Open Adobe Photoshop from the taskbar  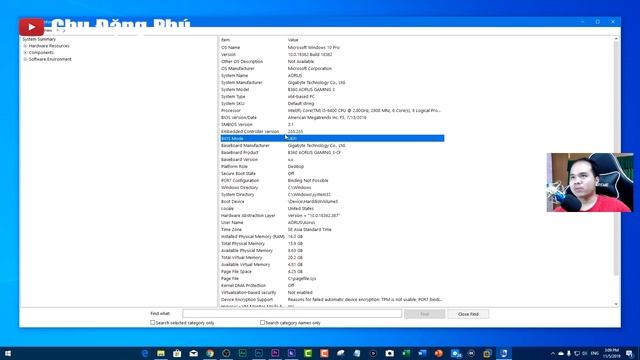[x=259, y=353]
